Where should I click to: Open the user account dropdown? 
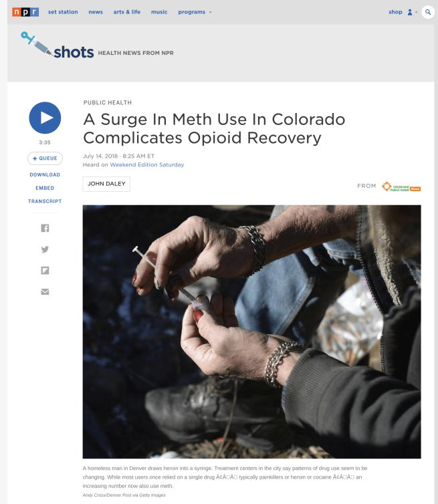413,12
